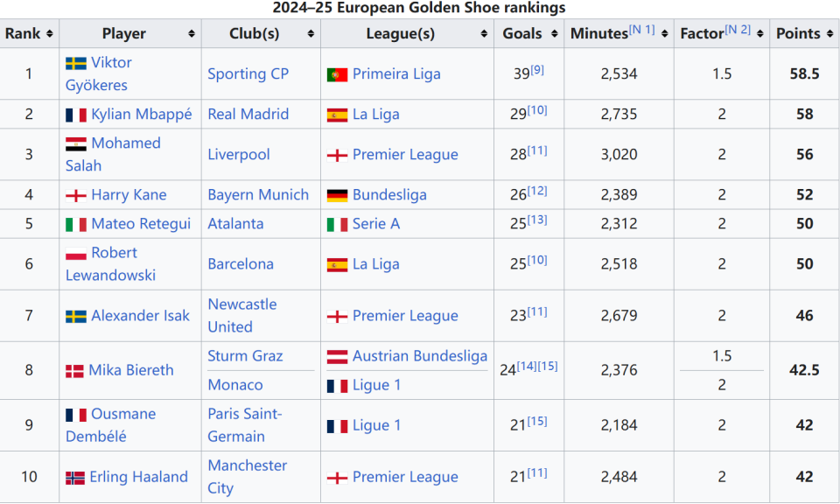Click the Norwegian flag beside Erling Haaland
The image size is (840, 504).
pyautogui.click(x=75, y=478)
